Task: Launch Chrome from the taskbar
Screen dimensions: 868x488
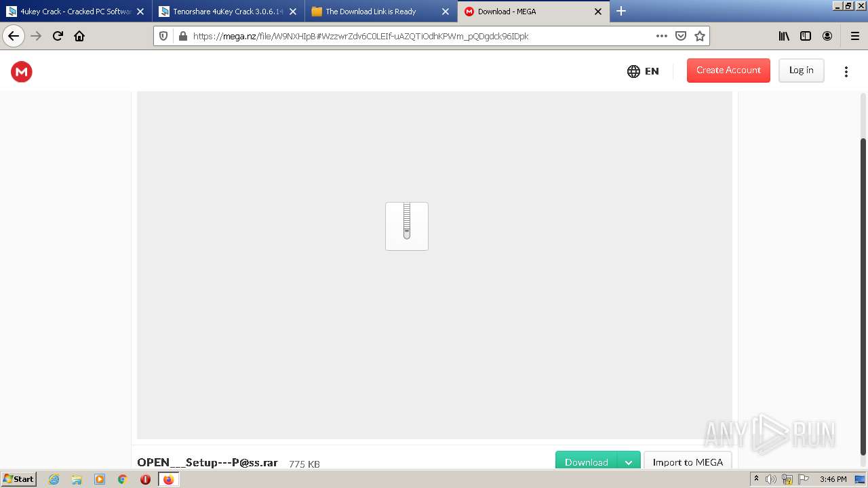Action: point(123,479)
